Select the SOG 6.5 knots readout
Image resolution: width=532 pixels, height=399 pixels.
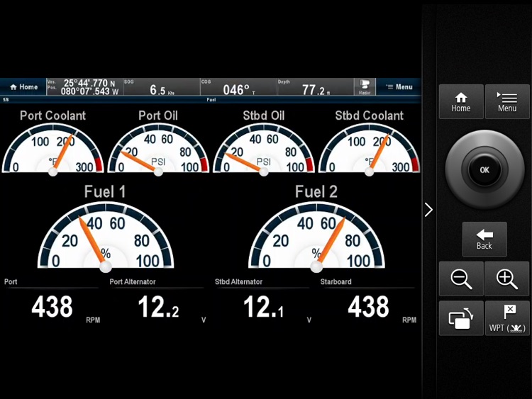coord(162,87)
